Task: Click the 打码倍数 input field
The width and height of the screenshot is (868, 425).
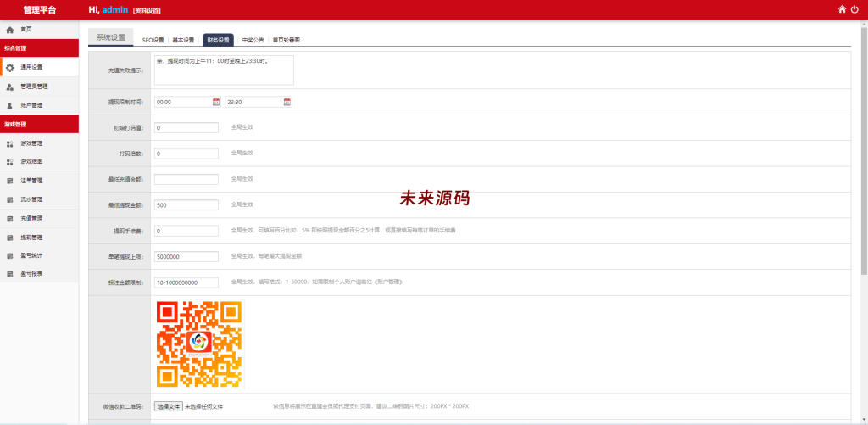Action: 186,154
